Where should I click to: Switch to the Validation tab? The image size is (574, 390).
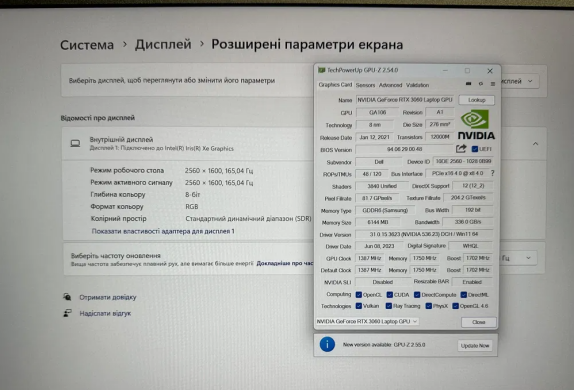click(417, 85)
